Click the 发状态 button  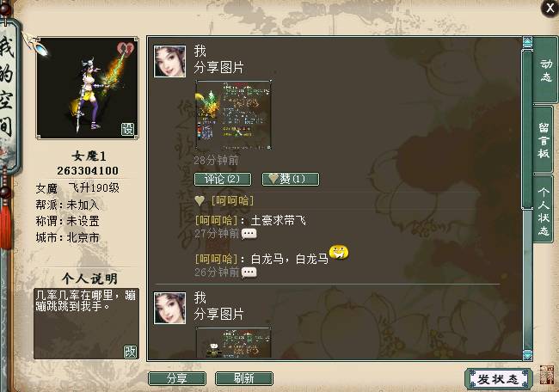click(x=499, y=379)
